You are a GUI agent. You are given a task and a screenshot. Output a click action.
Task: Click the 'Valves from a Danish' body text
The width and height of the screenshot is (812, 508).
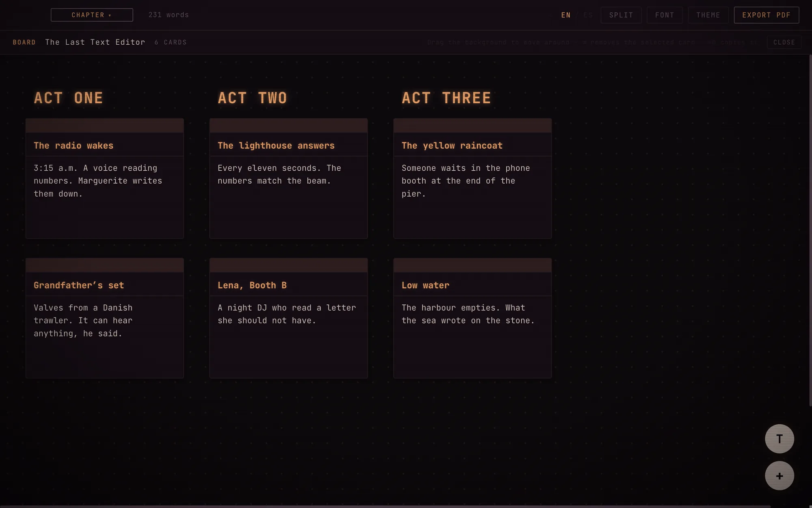point(83,321)
